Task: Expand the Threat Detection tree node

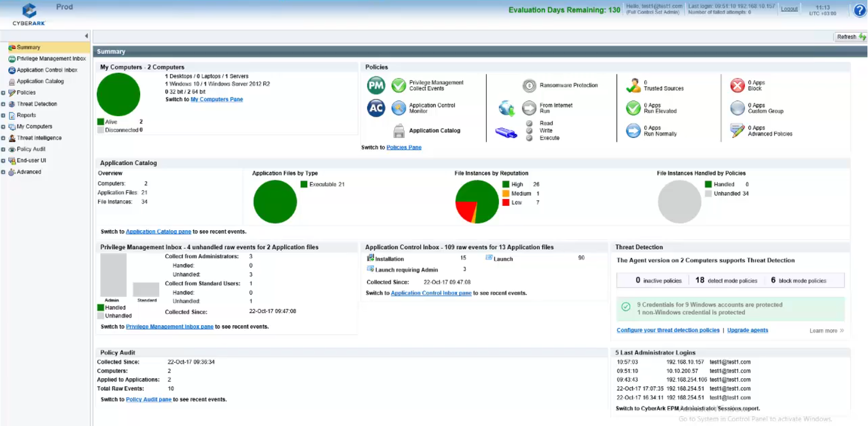Action: click(3, 104)
